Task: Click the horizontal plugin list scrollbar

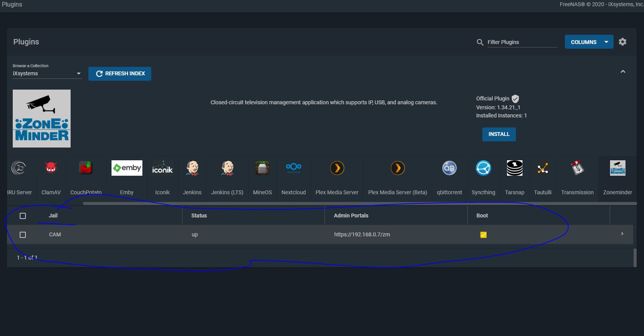Action: click(360, 204)
